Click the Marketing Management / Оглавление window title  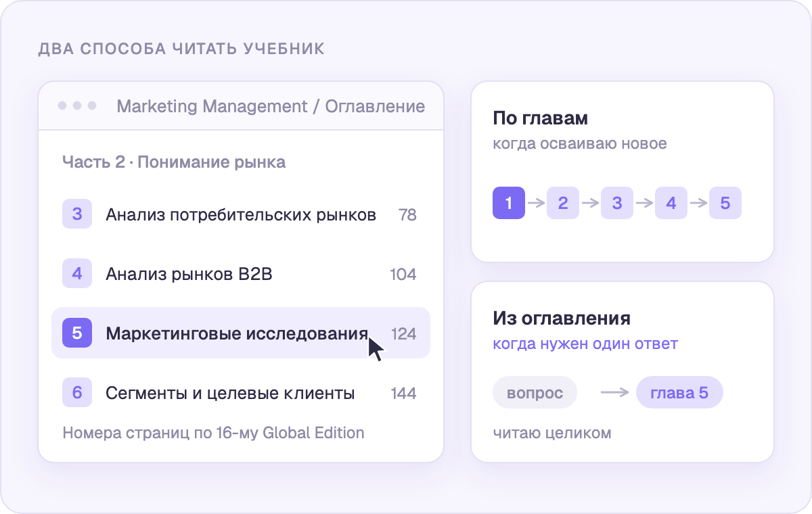(x=271, y=106)
